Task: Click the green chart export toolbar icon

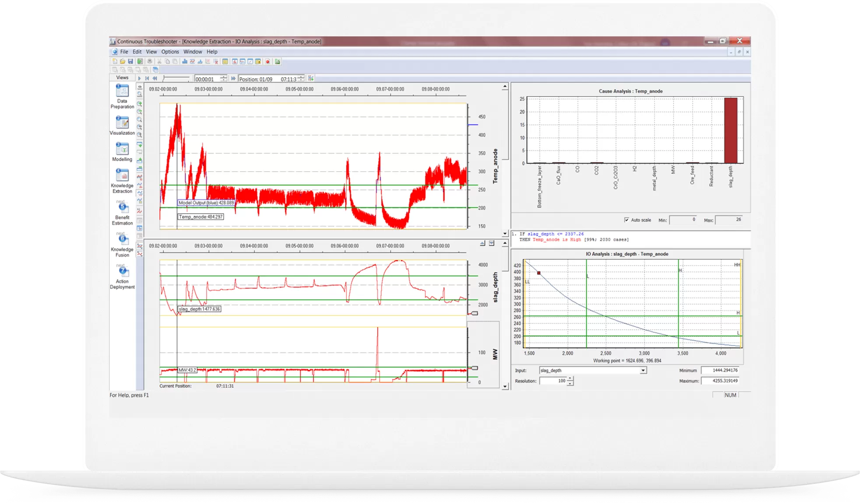Action: point(277,61)
